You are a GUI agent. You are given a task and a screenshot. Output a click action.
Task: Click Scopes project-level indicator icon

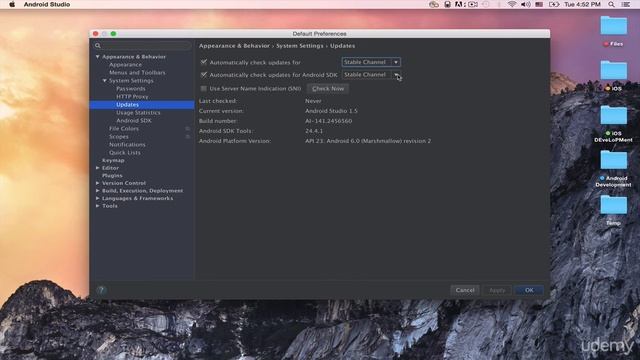[x=187, y=137]
